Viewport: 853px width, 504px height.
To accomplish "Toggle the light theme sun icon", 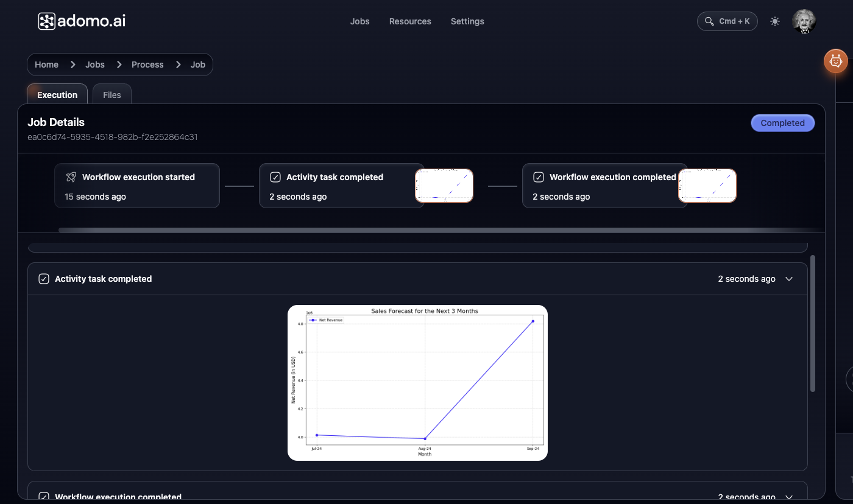I will (x=774, y=21).
